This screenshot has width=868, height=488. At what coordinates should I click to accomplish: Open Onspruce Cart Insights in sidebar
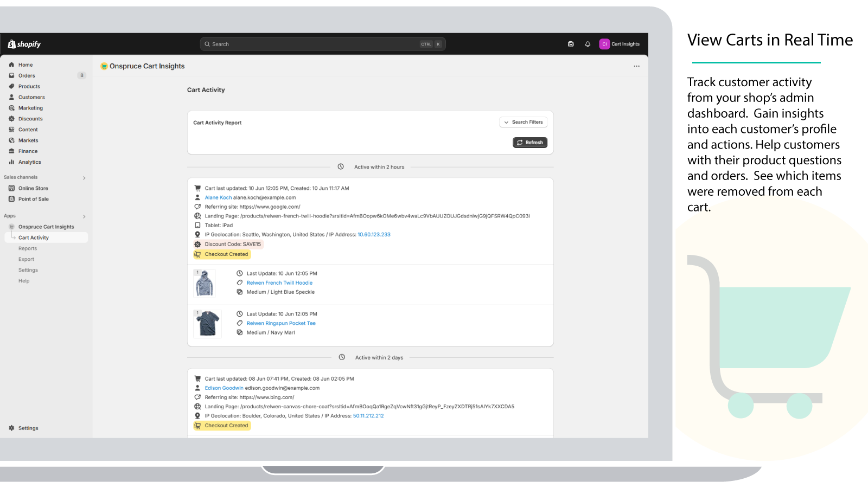[x=46, y=227]
